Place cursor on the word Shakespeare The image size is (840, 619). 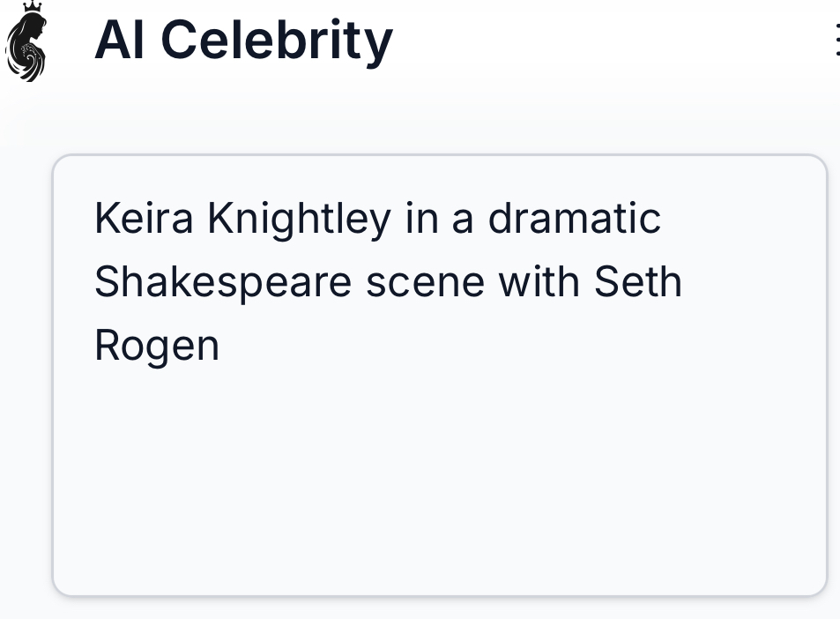click(x=223, y=282)
